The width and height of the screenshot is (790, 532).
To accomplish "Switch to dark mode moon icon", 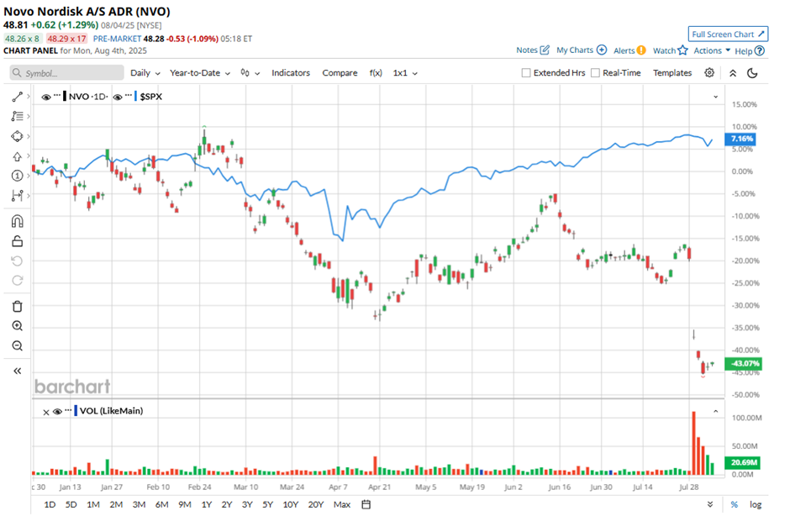I will coord(752,73).
